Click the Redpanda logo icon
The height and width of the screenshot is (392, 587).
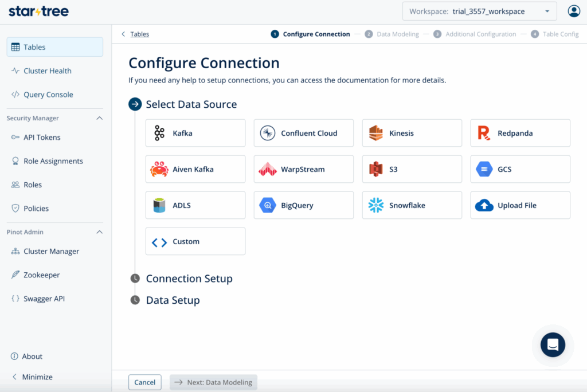484,133
